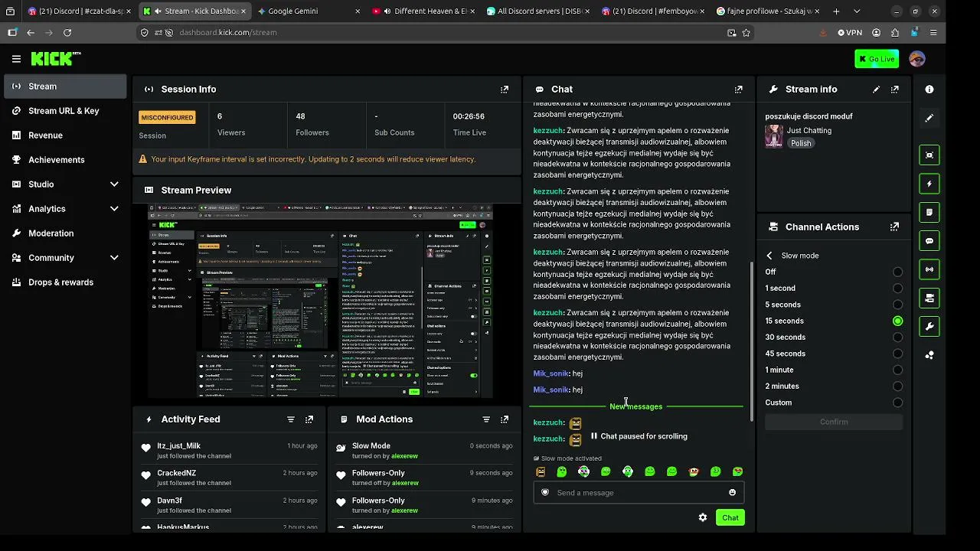Image resolution: width=980 pixels, height=551 pixels.
Task: Toggle the stream preview widget icon
Action: click(x=929, y=155)
